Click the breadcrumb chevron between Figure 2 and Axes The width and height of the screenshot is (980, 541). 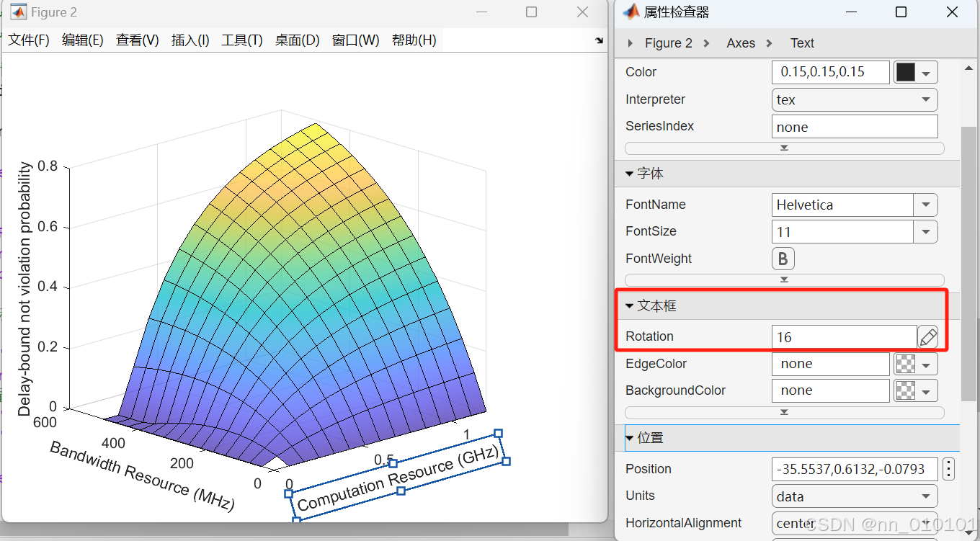(707, 43)
